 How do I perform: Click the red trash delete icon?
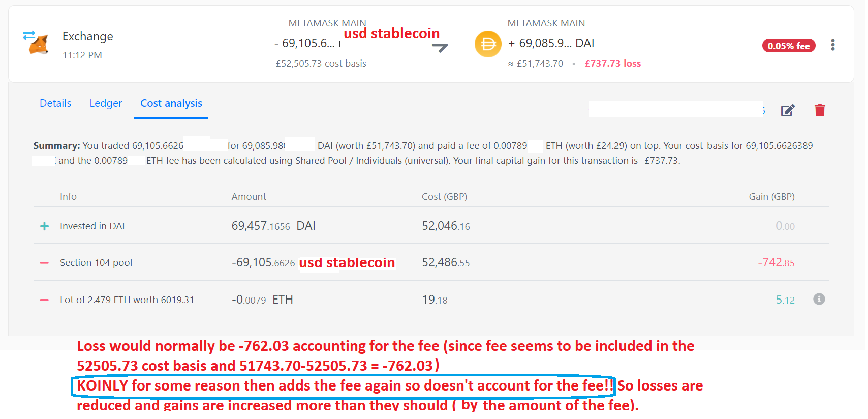click(820, 110)
